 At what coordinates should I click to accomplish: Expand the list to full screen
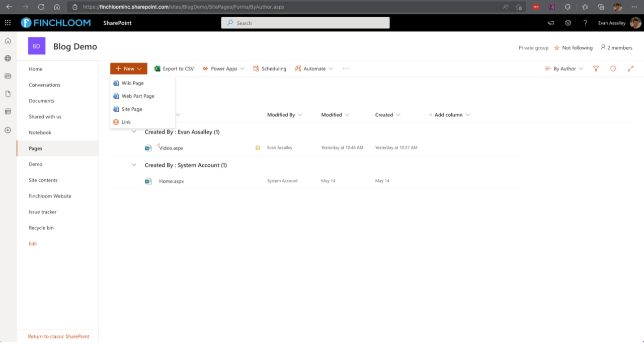pos(630,68)
